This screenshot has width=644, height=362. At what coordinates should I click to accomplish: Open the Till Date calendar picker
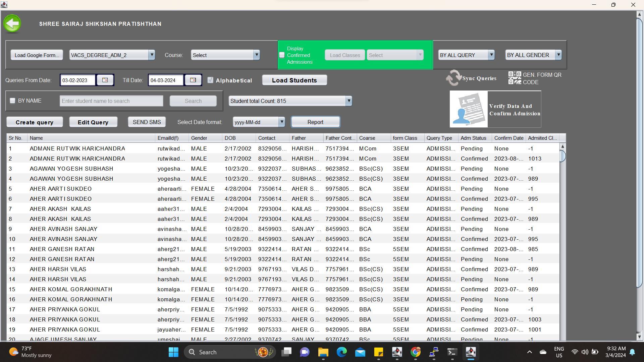(193, 80)
